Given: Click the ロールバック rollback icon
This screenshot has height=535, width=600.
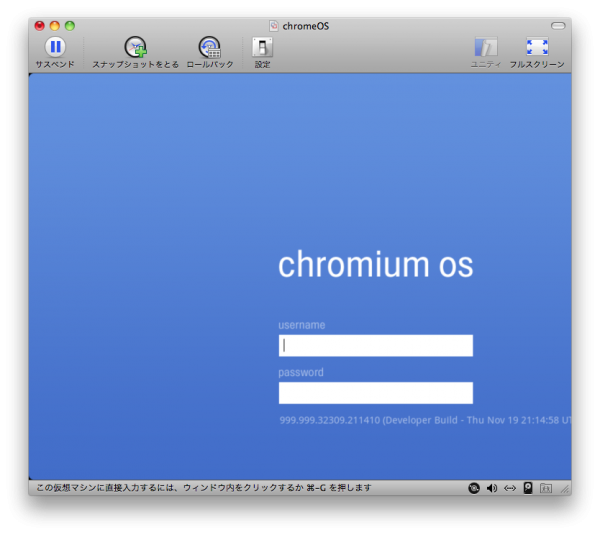Looking at the screenshot, I should 209,47.
